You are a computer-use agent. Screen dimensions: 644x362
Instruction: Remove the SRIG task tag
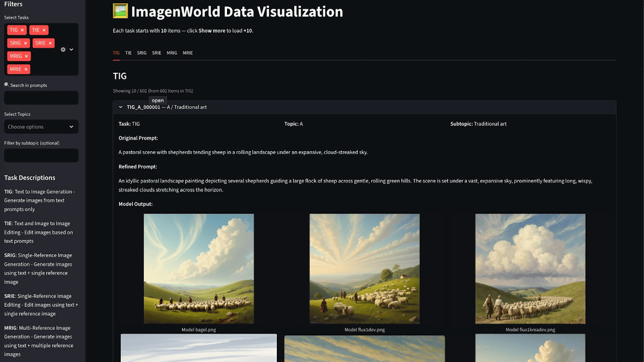click(25, 43)
